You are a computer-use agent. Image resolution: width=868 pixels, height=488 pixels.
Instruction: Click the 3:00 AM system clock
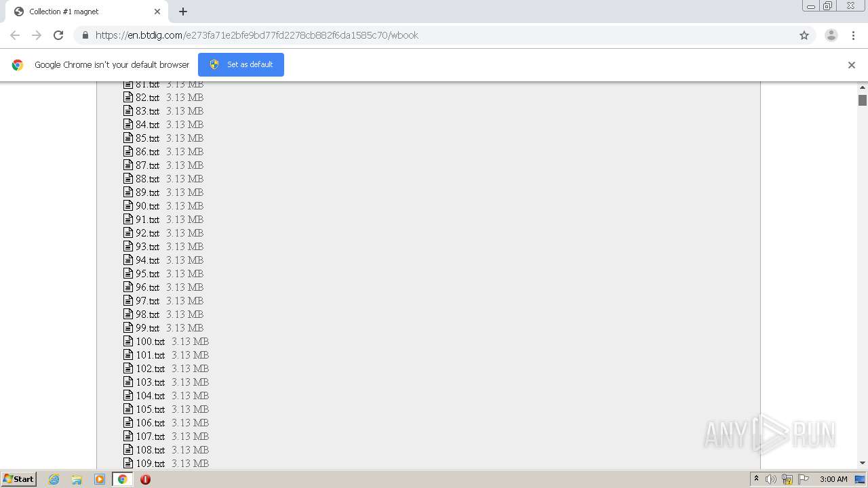click(x=833, y=479)
